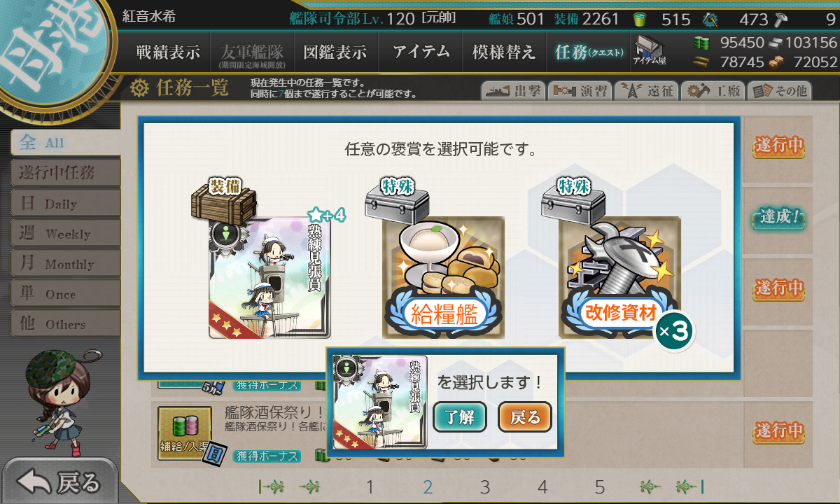Viewport: 840px width, 504px height.
Task: Go to quest page 3
Action: coord(485,487)
